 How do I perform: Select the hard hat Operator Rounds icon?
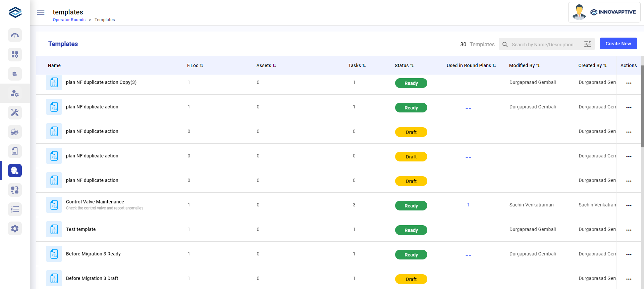point(15,171)
